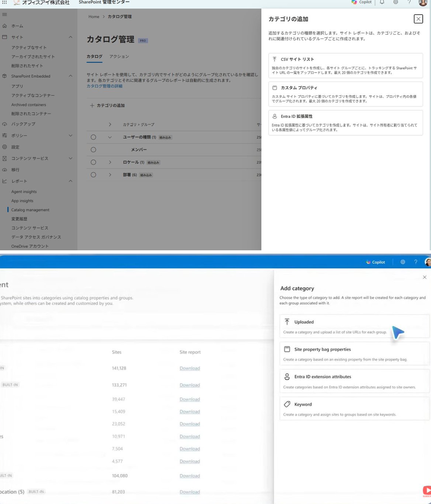Click the ポリシー sliders icon
This screenshot has height=504, width=431.
pos(4,136)
